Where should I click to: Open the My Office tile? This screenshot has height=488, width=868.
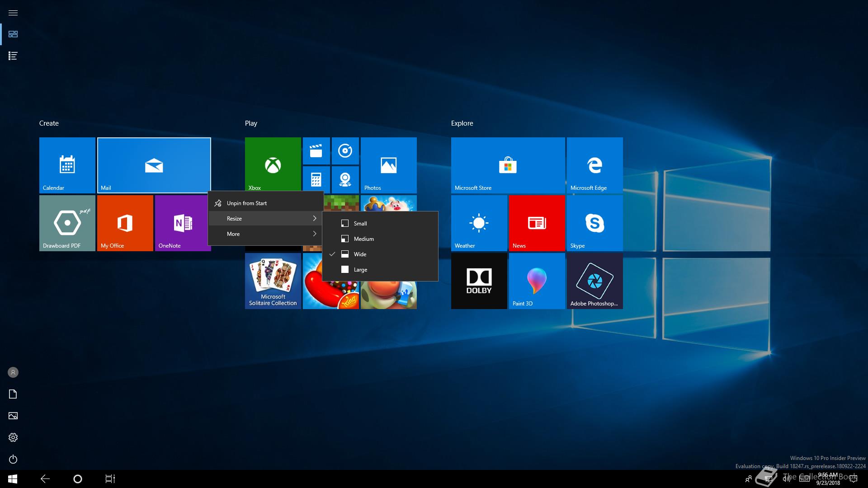click(125, 223)
